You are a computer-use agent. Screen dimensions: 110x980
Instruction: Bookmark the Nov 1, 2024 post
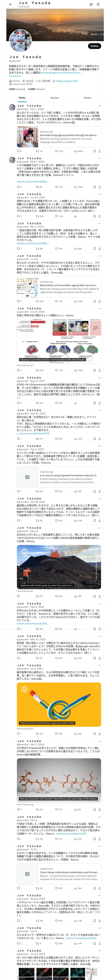pyautogui.click(x=94, y=248)
